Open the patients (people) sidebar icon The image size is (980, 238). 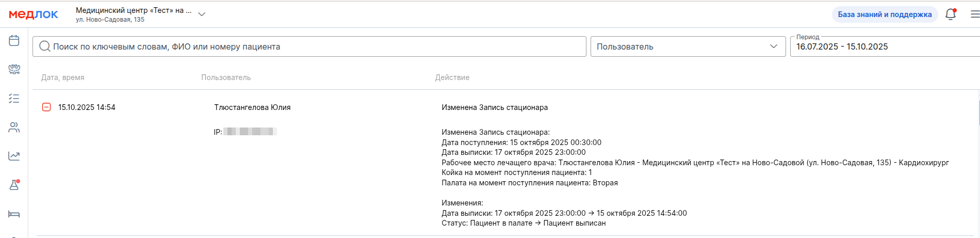point(14,128)
